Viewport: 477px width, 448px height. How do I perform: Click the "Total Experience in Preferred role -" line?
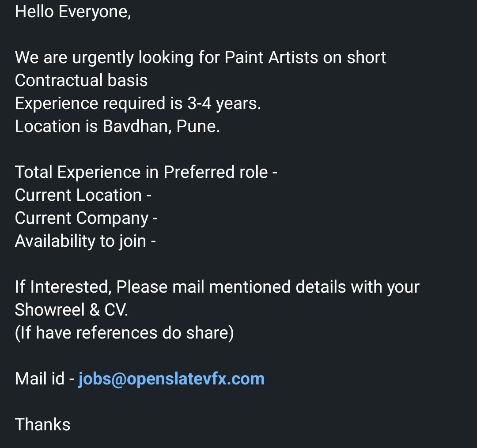[x=146, y=172]
